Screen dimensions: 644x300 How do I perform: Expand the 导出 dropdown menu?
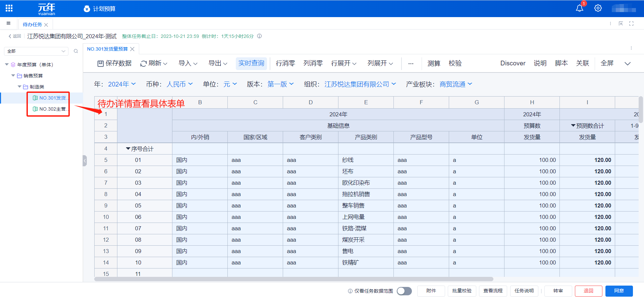(218, 63)
